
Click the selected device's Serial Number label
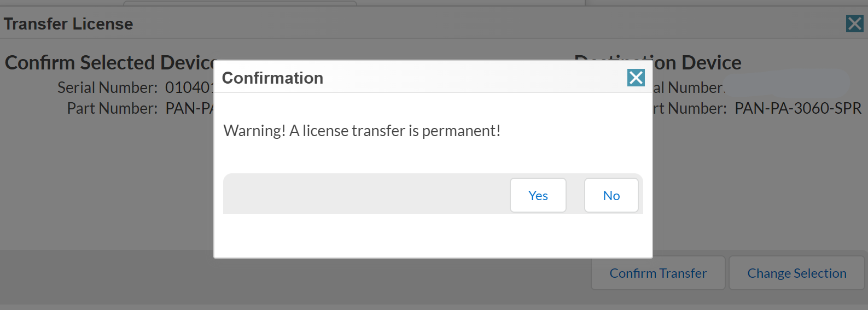(107, 87)
